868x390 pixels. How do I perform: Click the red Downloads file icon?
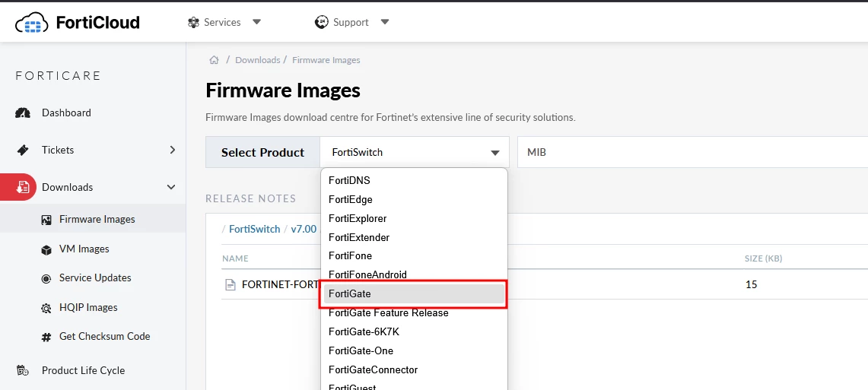coord(23,188)
